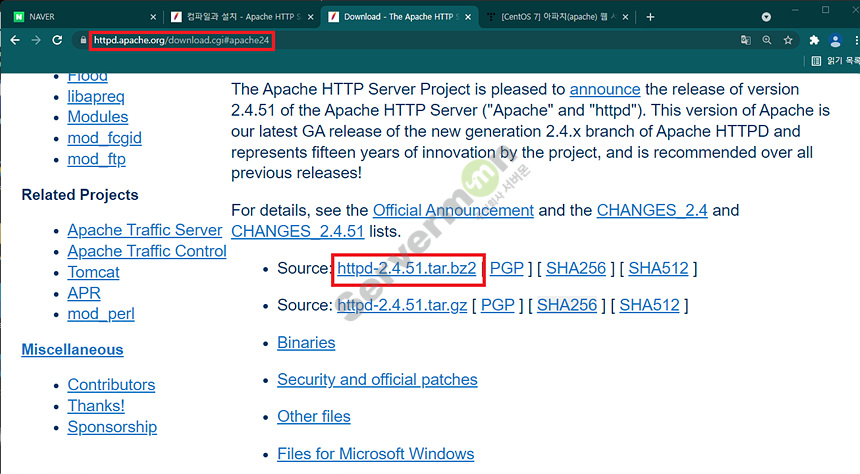
Task: Open the Extensions puzzle icon
Action: tap(814, 40)
